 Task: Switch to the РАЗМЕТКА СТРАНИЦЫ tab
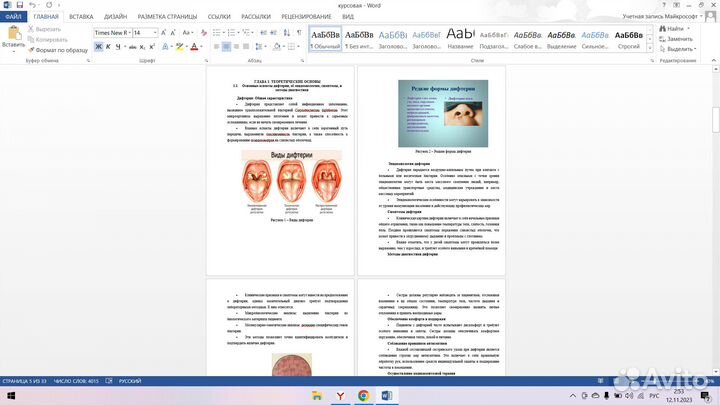167,17
